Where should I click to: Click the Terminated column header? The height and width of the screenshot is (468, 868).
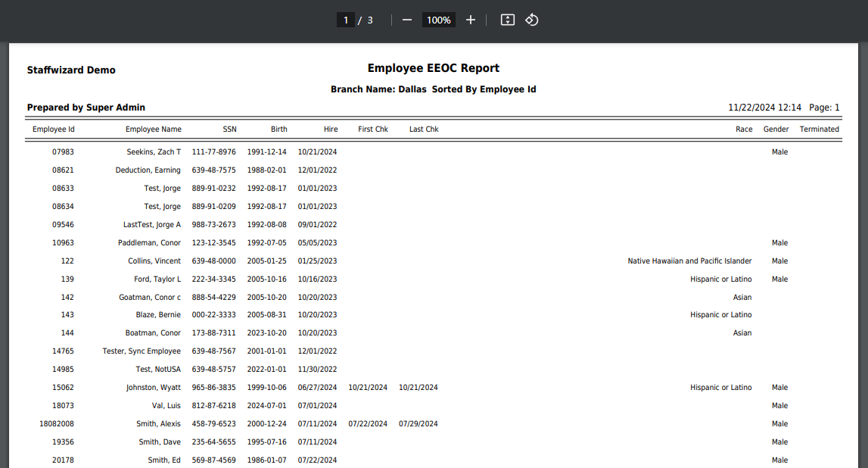point(819,129)
